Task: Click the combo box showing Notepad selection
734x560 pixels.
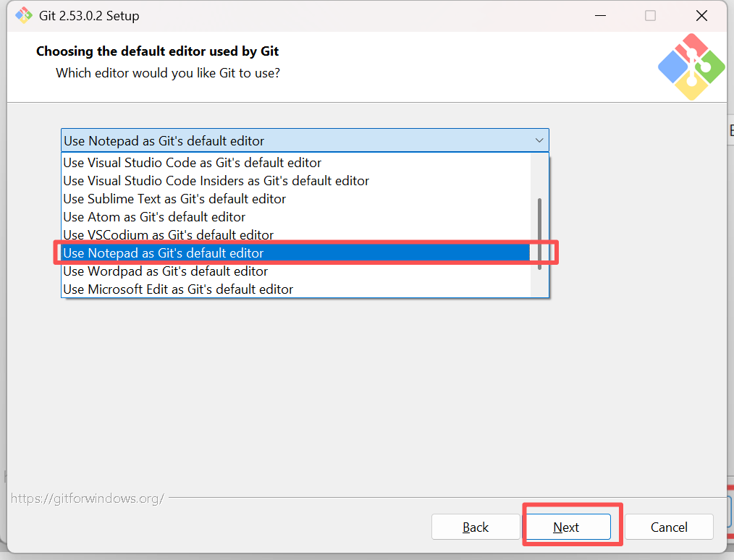Action: click(305, 140)
